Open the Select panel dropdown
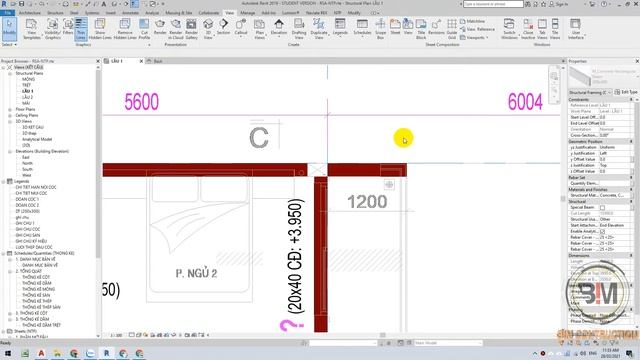Image resolution: width=640 pixels, height=360 pixels. point(9,44)
